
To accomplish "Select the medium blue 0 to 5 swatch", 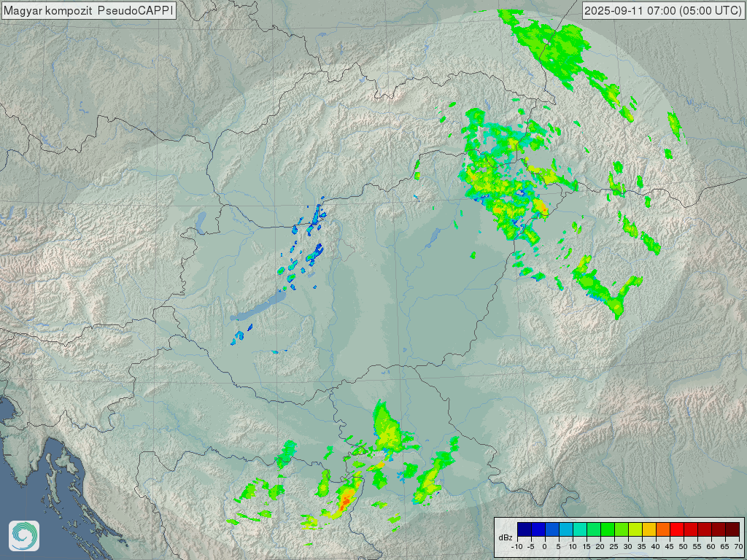I will point(552,529).
